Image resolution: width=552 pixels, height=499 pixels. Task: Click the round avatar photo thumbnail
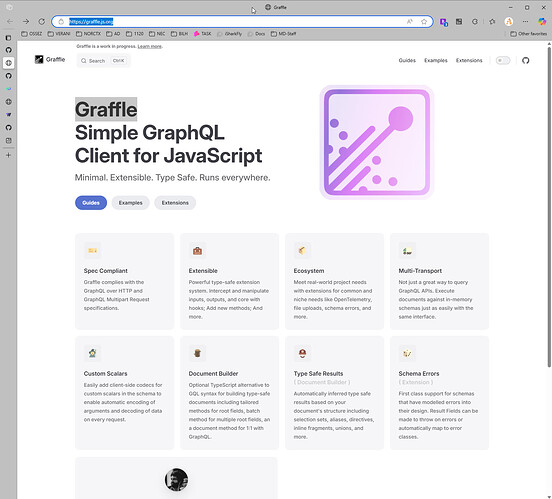pyautogui.click(x=176, y=480)
